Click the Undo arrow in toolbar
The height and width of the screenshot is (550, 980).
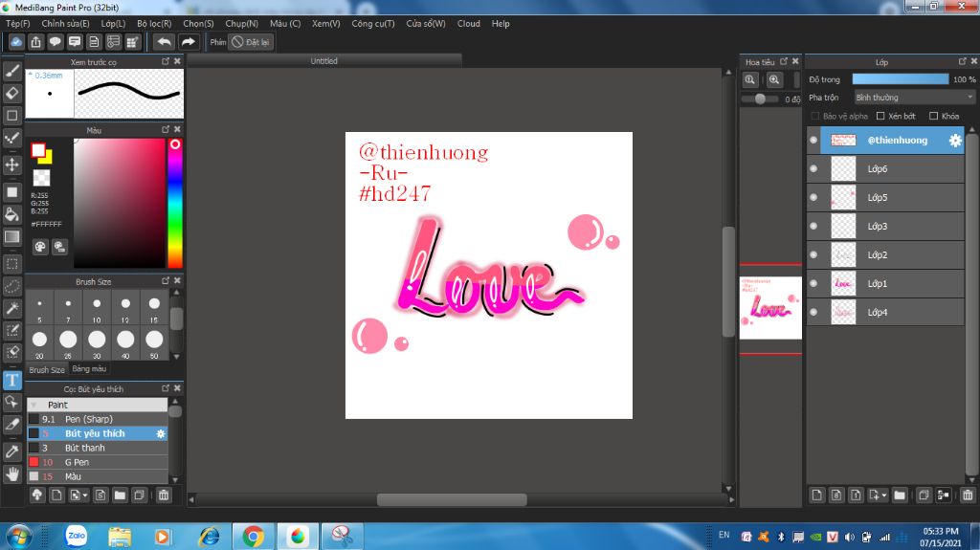[x=164, y=42]
